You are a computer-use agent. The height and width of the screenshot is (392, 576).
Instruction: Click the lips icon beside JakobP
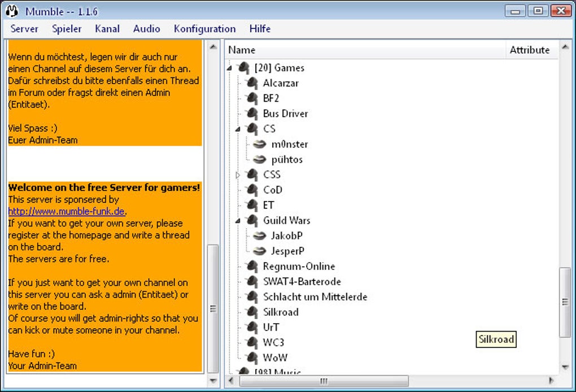[x=259, y=236]
